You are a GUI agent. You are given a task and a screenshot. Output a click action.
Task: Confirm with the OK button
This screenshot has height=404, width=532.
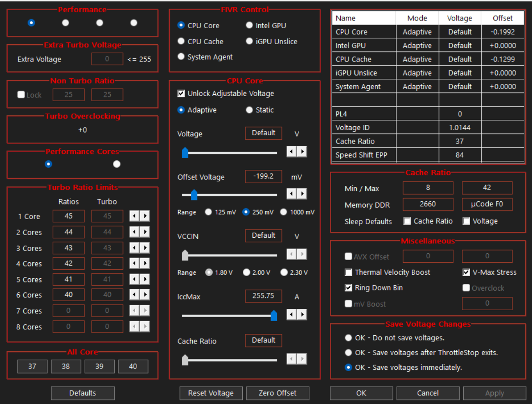pyautogui.click(x=361, y=393)
